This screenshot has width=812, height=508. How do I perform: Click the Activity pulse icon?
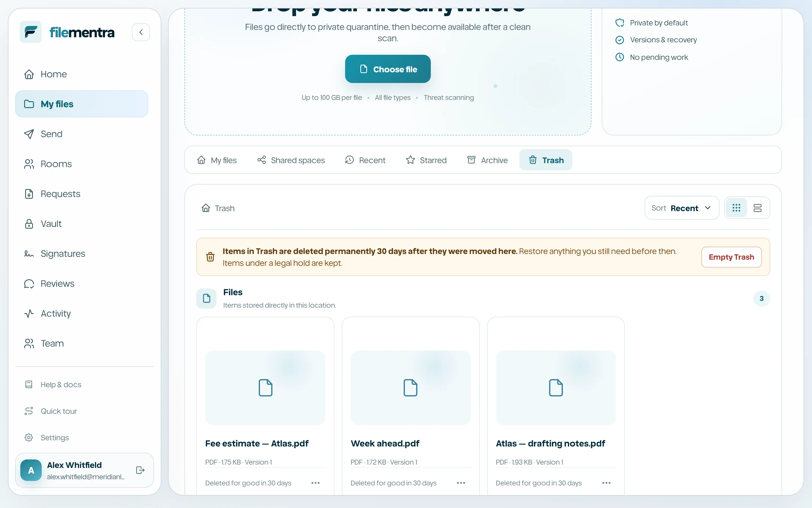pyautogui.click(x=29, y=314)
